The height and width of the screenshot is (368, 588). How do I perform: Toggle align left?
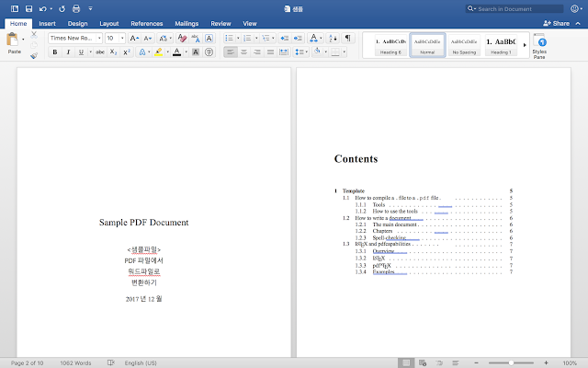(231, 52)
